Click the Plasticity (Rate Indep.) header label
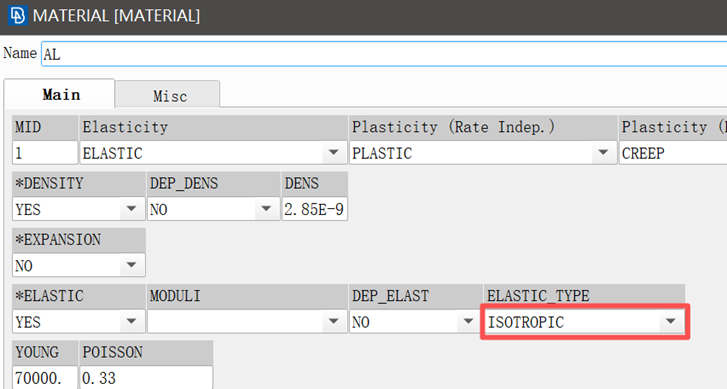The width and height of the screenshot is (727, 389). pyautogui.click(x=453, y=127)
